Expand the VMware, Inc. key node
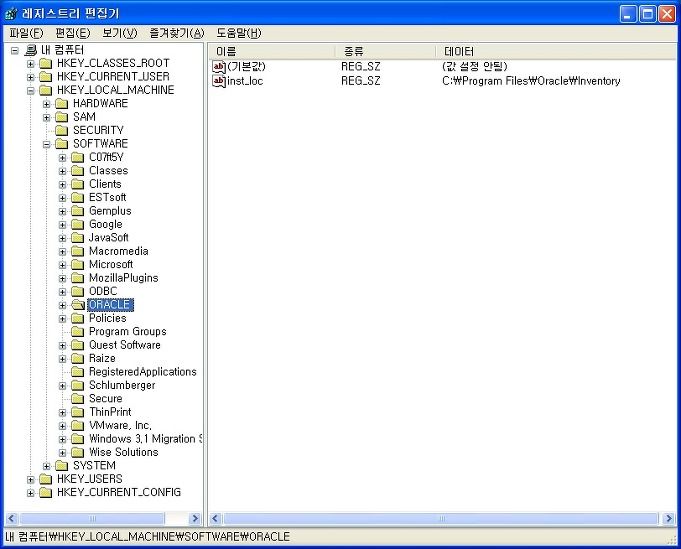This screenshot has width=681, height=549. tap(63, 427)
